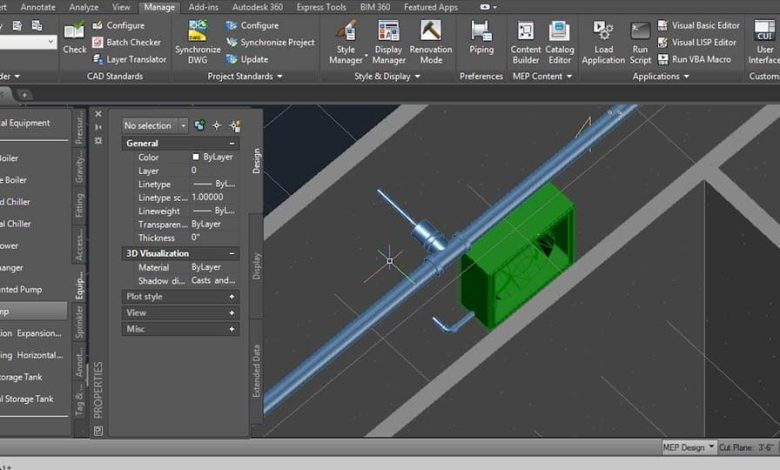Screen dimensions: 780x470
Task: Select the Fitting tool palette tab
Action: coord(80,205)
